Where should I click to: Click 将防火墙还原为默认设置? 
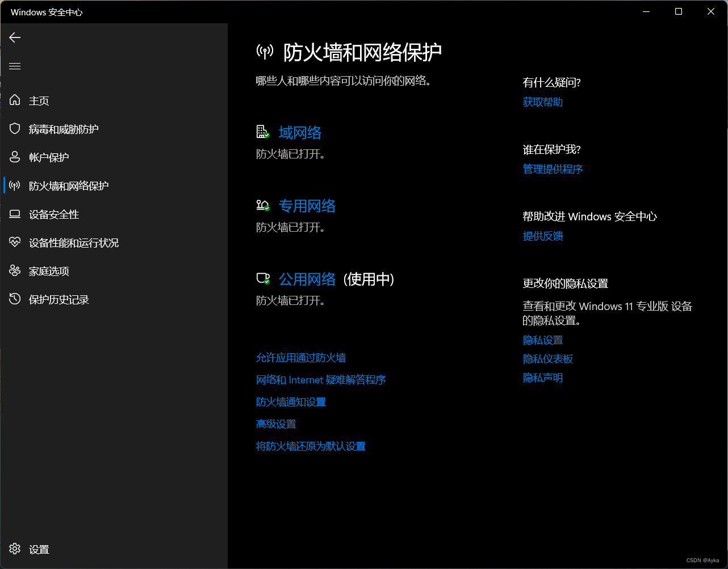pyautogui.click(x=311, y=446)
